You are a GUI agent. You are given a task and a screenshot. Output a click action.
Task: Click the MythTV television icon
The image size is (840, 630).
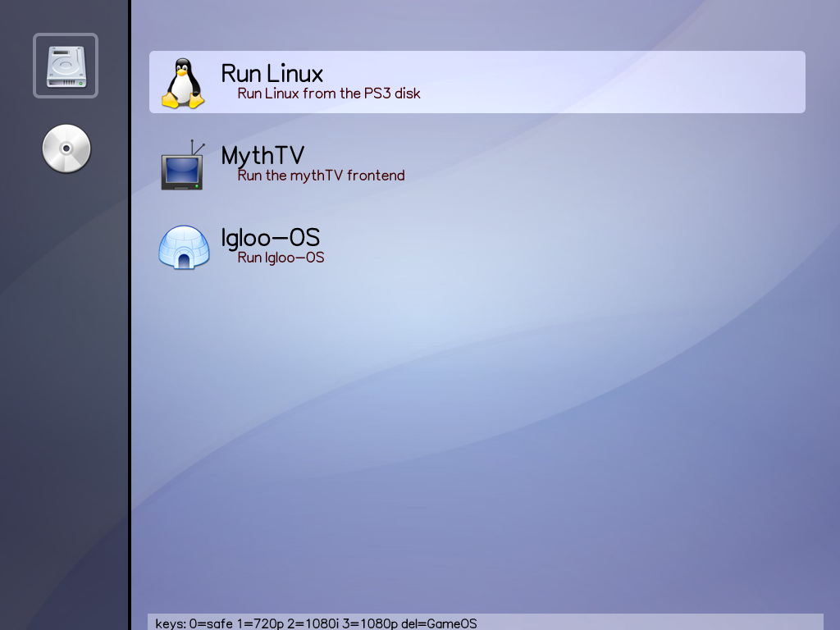182,167
